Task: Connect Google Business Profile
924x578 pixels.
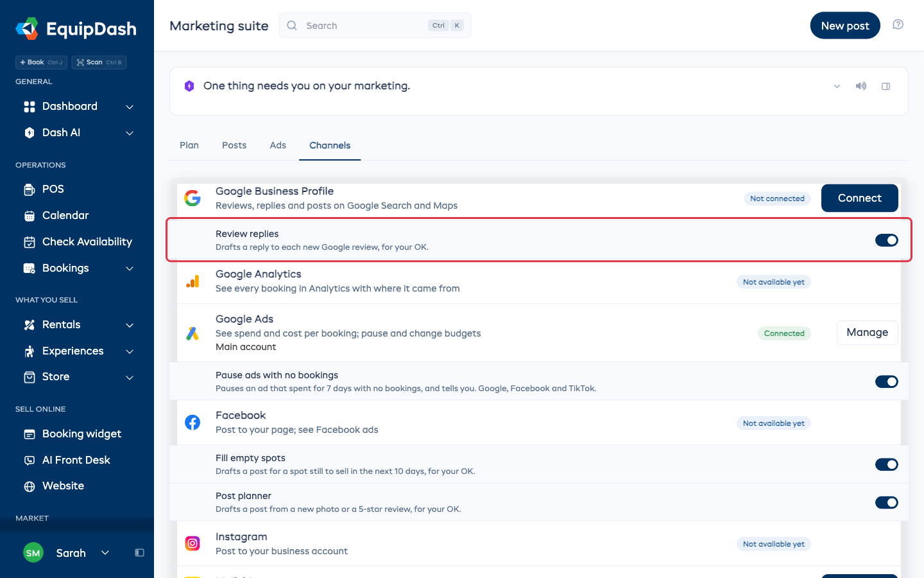Action: 860,198
